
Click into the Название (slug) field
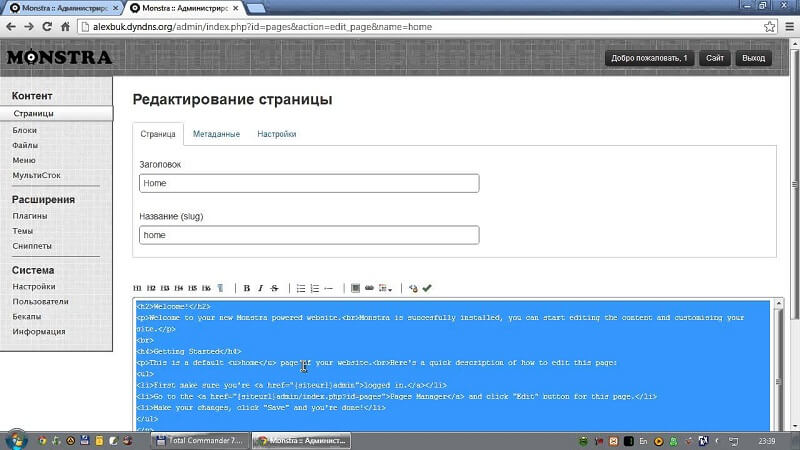coord(309,235)
